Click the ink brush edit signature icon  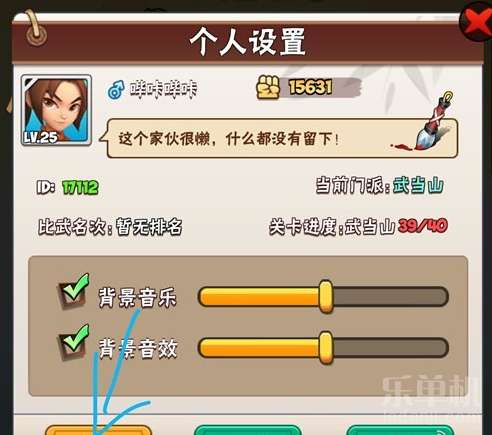(x=433, y=120)
